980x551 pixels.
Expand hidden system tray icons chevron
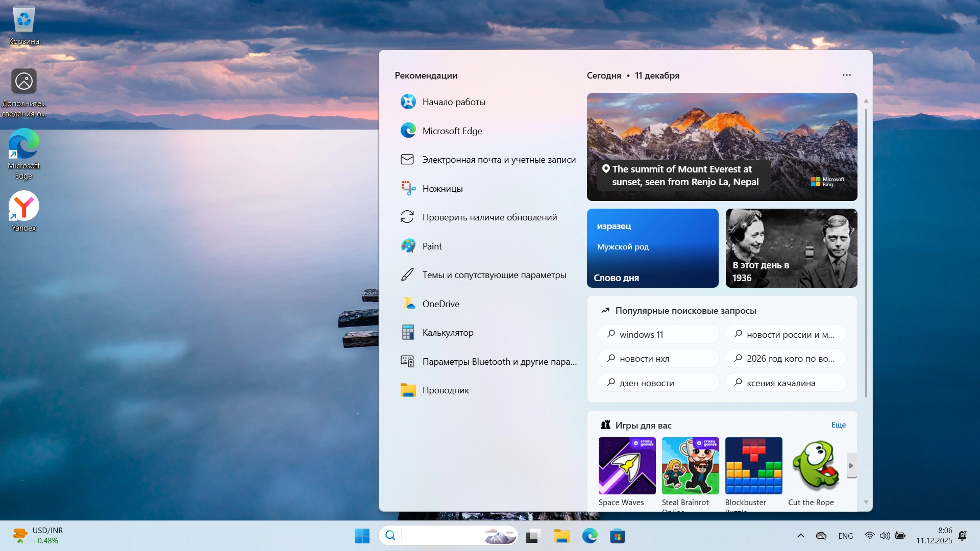click(800, 536)
